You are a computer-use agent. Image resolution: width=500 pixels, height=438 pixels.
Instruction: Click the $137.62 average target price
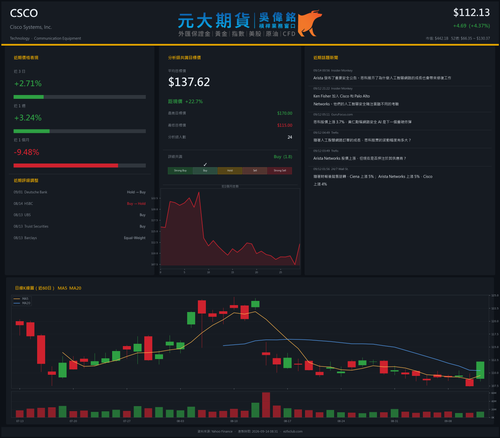pos(189,82)
